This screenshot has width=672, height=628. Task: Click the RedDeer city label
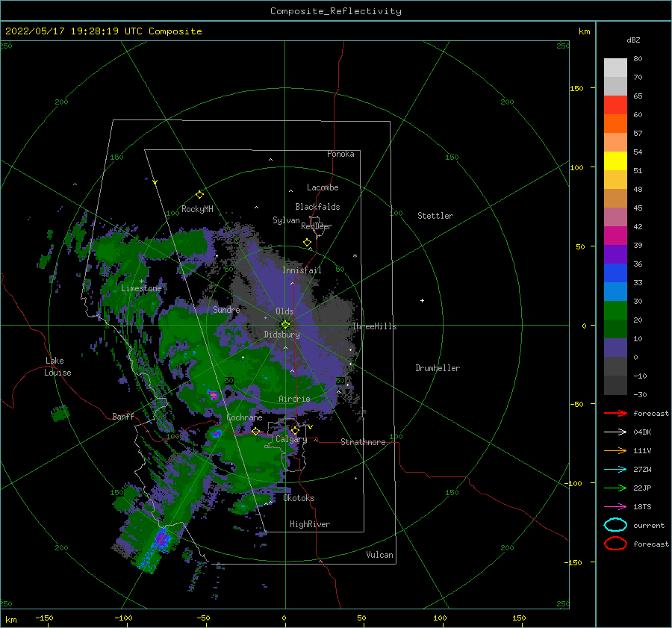click(317, 226)
